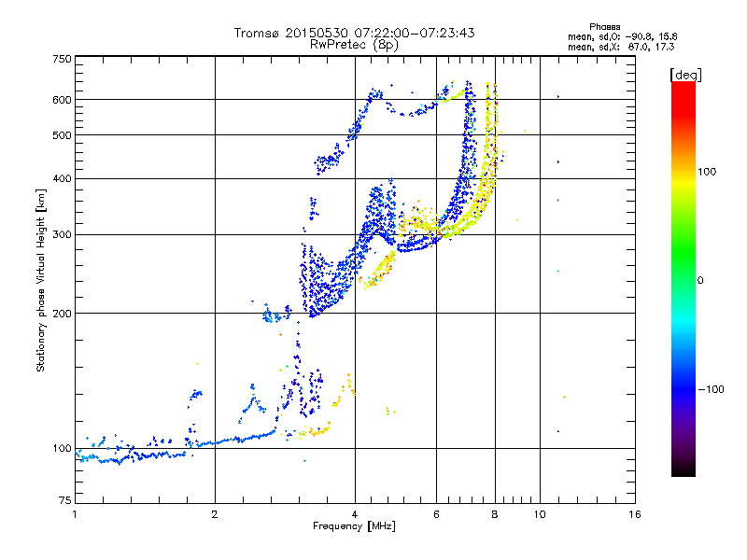Click the '2' frequency axis label
Screen dimensions: 747x560
point(215,514)
